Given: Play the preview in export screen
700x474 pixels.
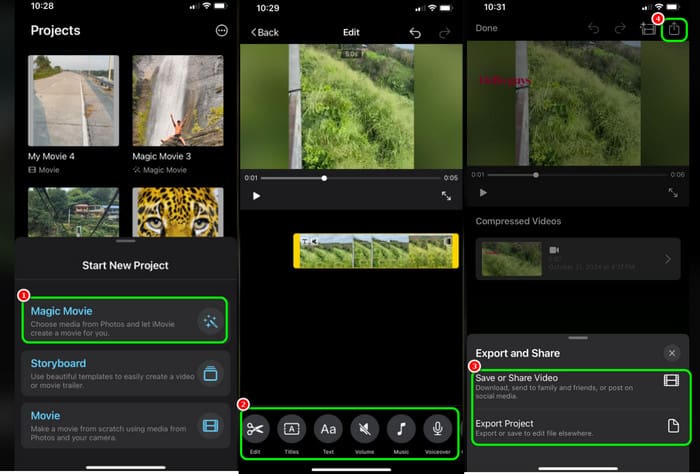Looking at the screenshot, I should [x=483, y=193].
